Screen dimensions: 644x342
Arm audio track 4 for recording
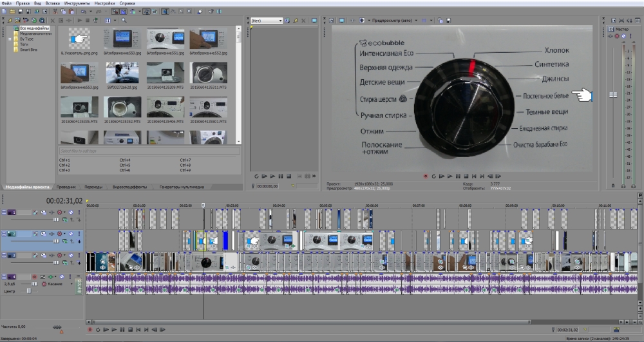tap(35, 277)
